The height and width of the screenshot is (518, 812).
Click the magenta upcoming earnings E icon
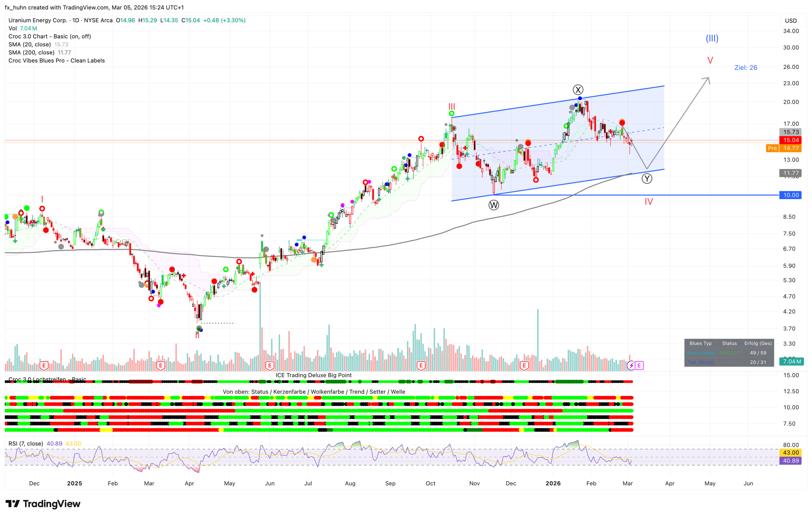pos(639,365)
